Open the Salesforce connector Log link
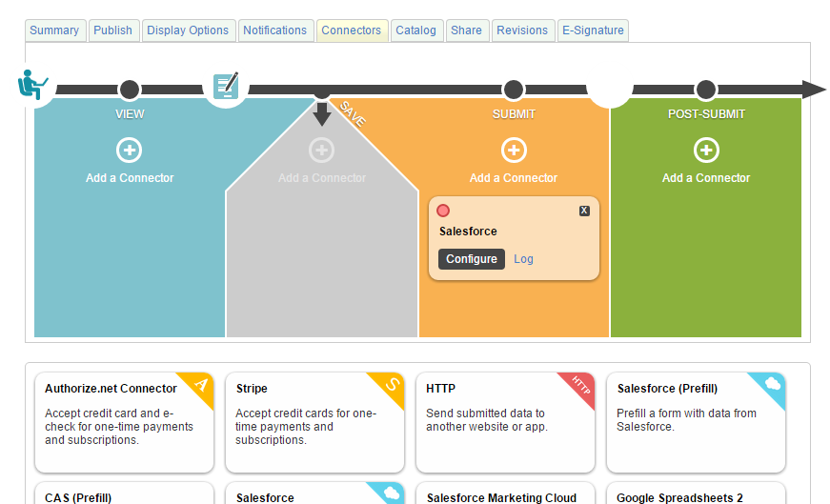Viewport: 830px width, 504px height. [x=523, y=259]
